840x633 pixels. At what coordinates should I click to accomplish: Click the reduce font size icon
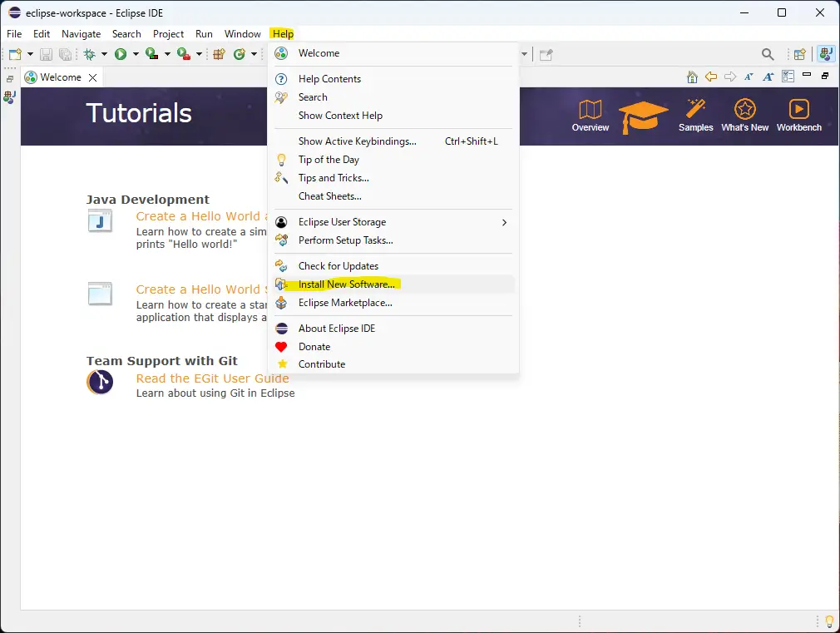pos(749,77)
